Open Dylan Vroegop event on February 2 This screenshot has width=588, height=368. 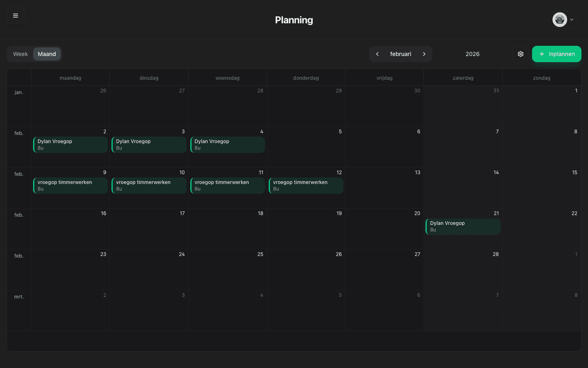pyautogui.click(x=70, y=145)
